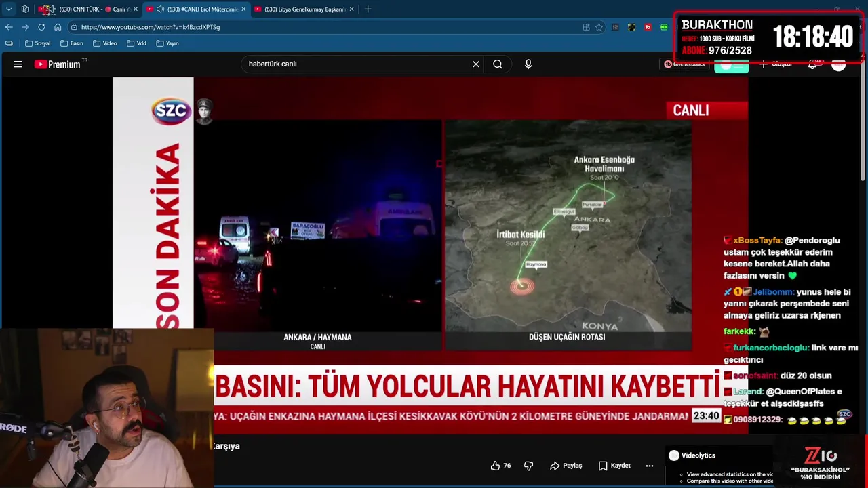Open the Sosyal bookmarks folder
This screenshot has width=868, height=488.
click(x=38, y=43)
